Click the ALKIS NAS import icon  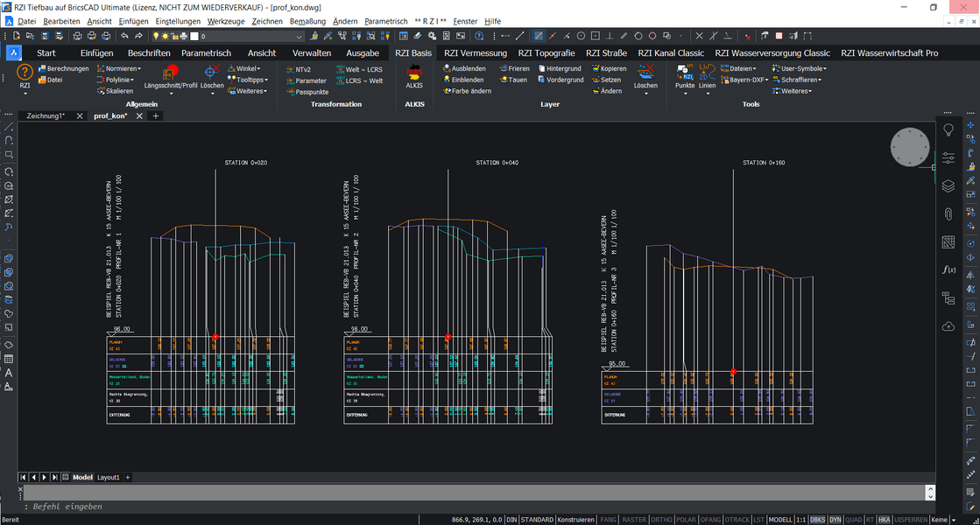click(413, 71)
